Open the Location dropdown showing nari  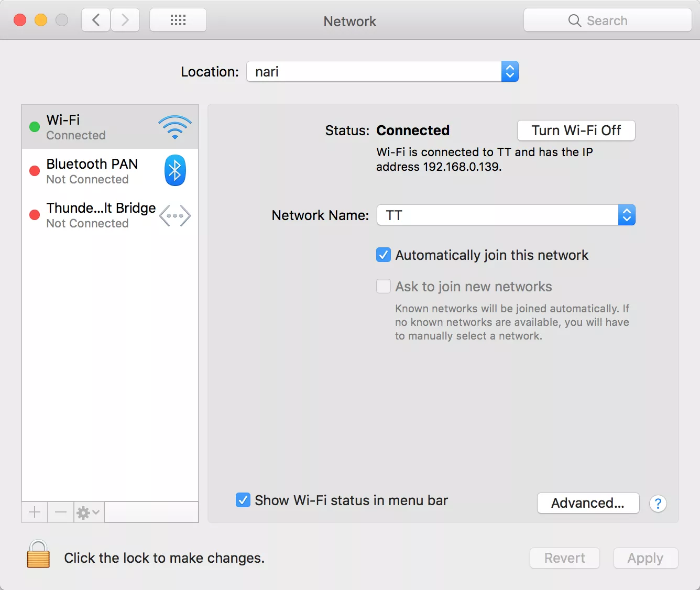[382, 71]
